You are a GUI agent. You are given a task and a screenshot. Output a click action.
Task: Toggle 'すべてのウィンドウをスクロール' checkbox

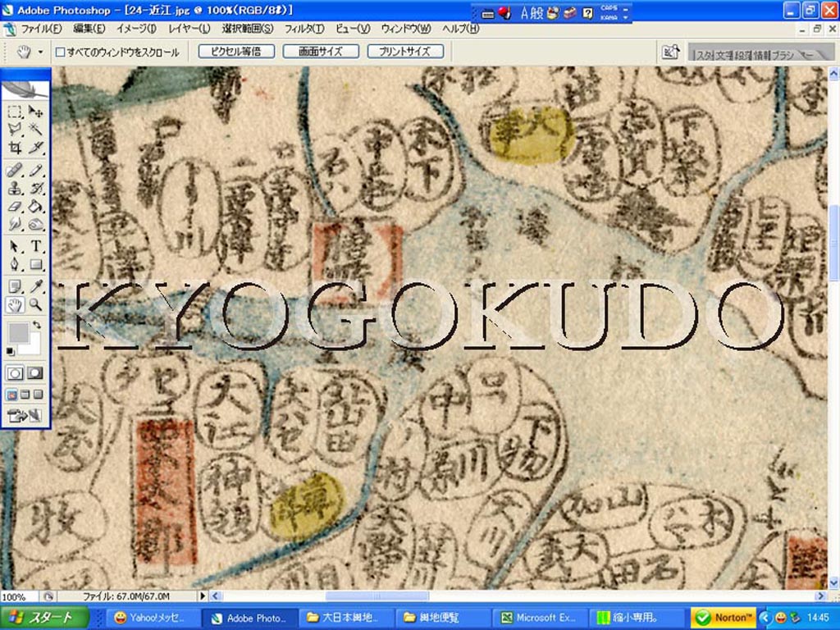tap(61, 52)
